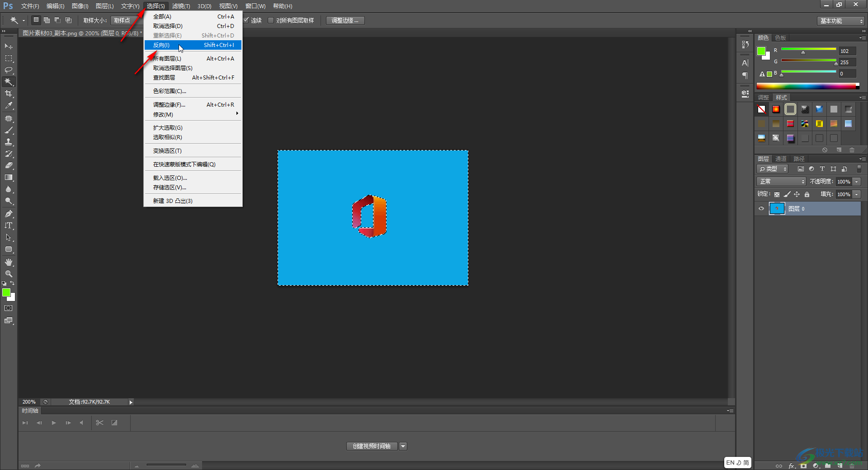
Task: Select the Brush tool
Action: click(9, 130)
